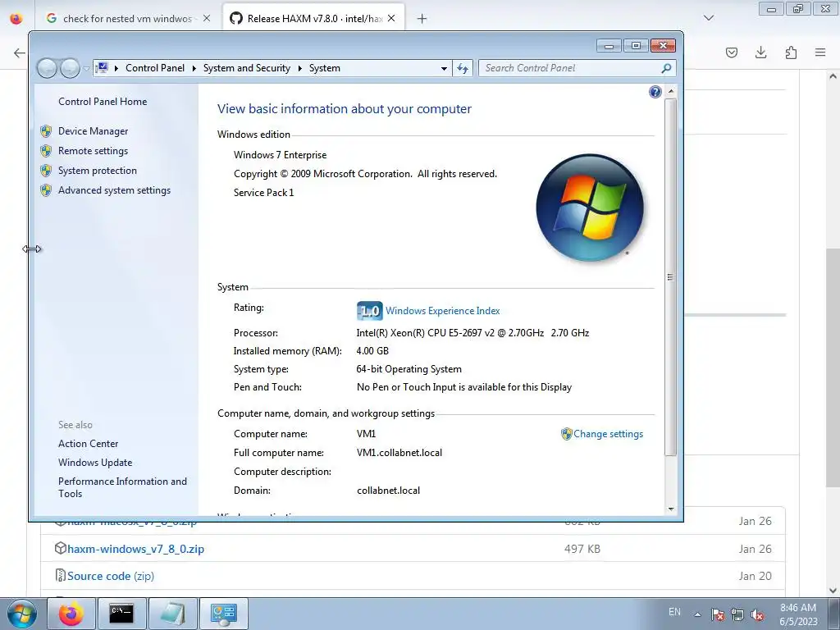Open the help question mark icon

655,92
